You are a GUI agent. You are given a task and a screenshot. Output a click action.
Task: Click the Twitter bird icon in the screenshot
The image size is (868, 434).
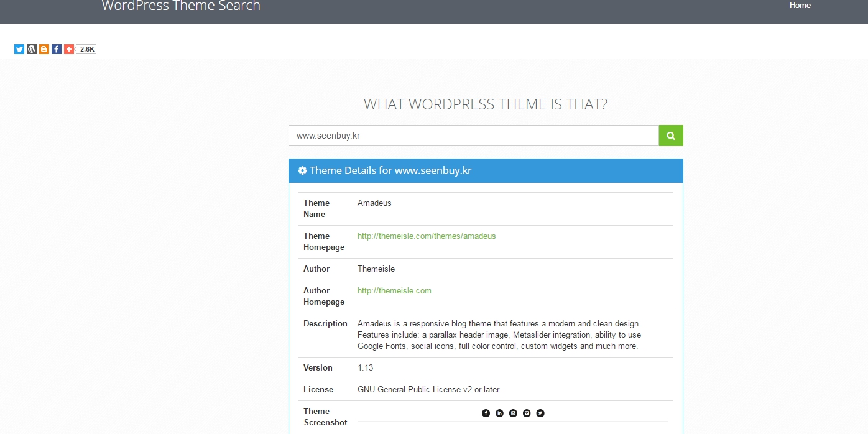click(540, 413)
